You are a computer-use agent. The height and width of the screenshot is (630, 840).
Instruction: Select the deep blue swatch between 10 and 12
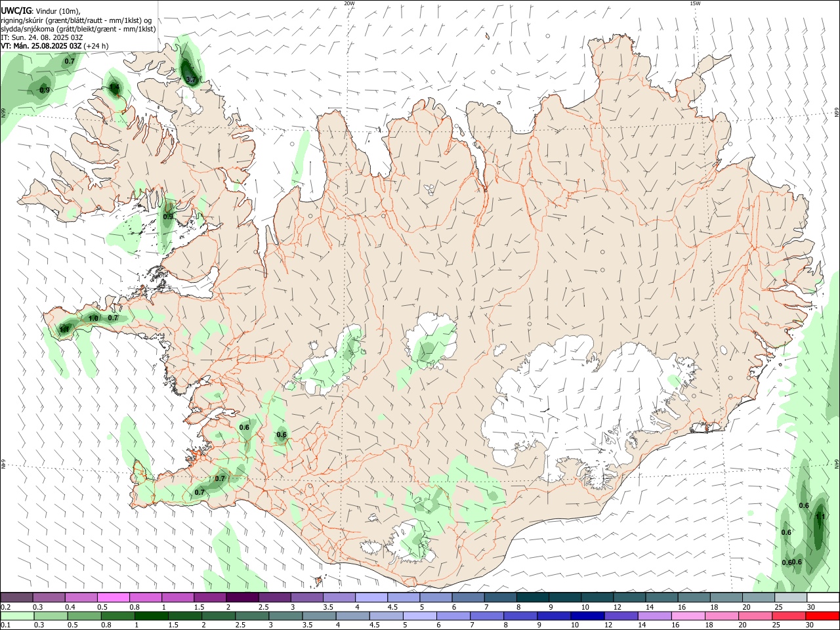[587, 616]
